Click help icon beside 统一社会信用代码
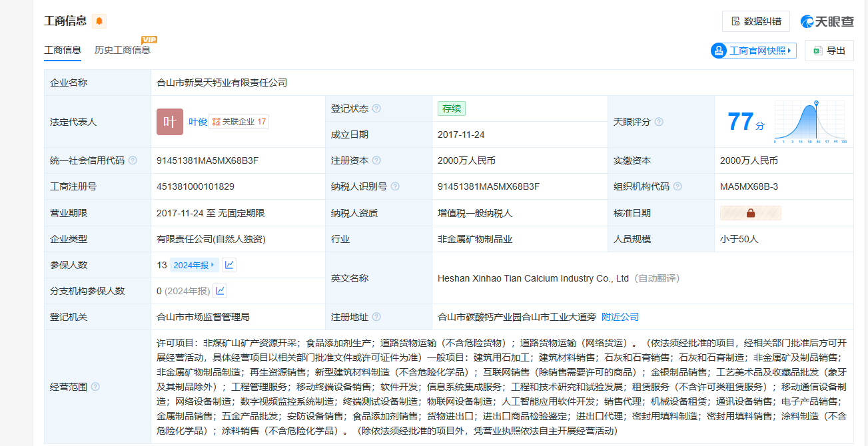This screenshot has height=446, width=868. [x=133, y=160]
